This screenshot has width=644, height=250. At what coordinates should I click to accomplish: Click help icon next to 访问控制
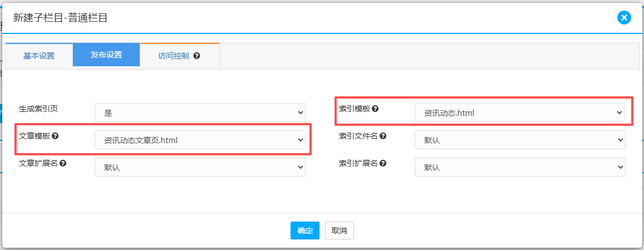pyautogui.click(x=196, y=56)
